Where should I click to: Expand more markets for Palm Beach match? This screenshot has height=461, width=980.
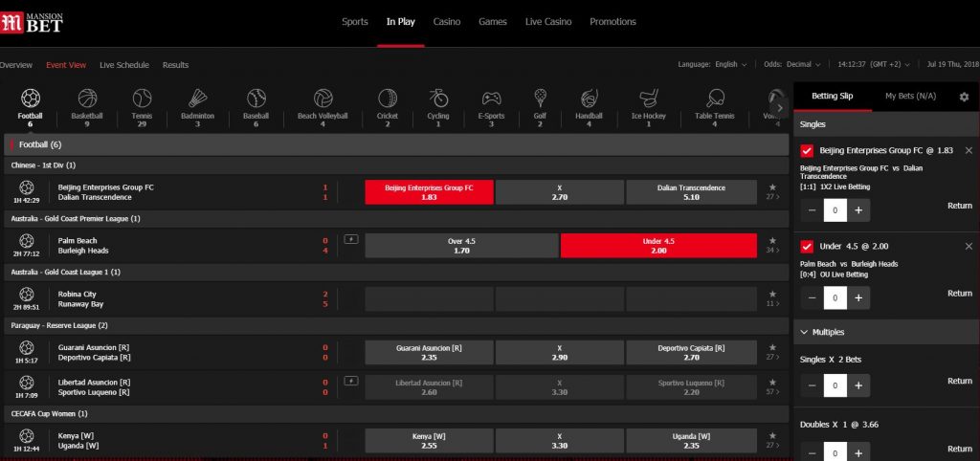773,251
